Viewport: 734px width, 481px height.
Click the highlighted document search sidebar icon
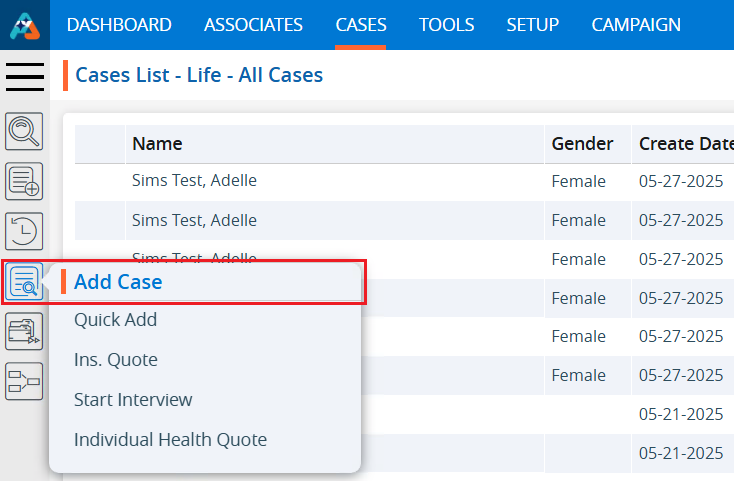coord(25,282)
